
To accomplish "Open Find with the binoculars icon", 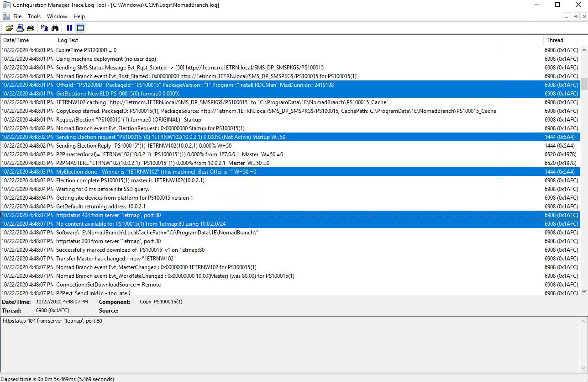I will tap(55, 28).
